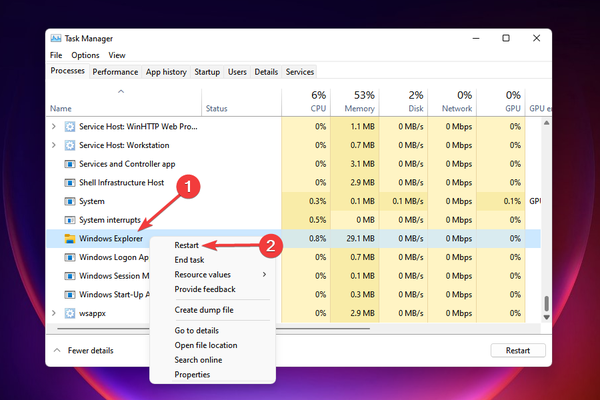Click the Windows Logon App icon
The image size is (600, 400).
coord(70,257)
